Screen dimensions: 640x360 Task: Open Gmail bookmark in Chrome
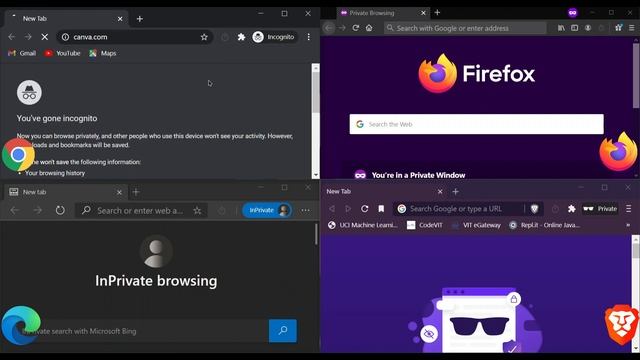click(x=22, y=53)
